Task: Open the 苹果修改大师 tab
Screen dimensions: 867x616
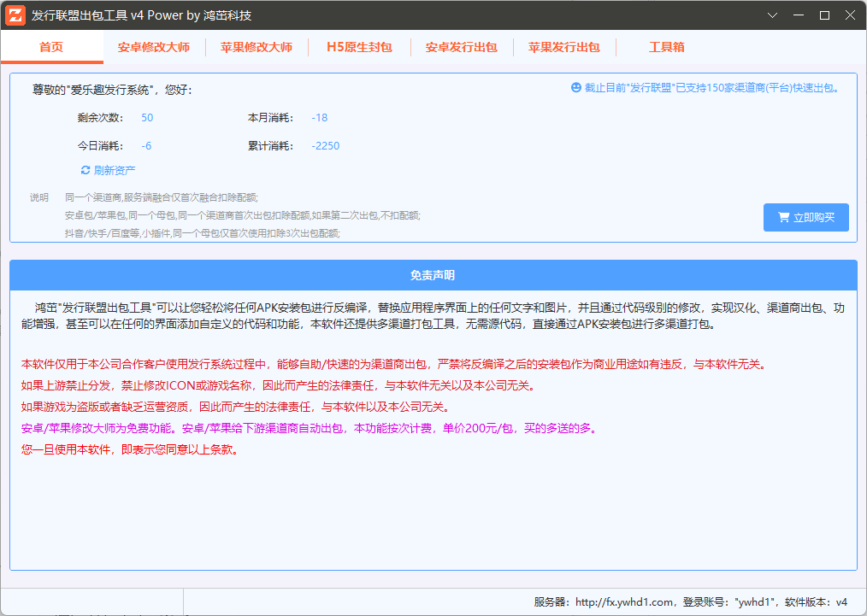Action: click(257, 48)
